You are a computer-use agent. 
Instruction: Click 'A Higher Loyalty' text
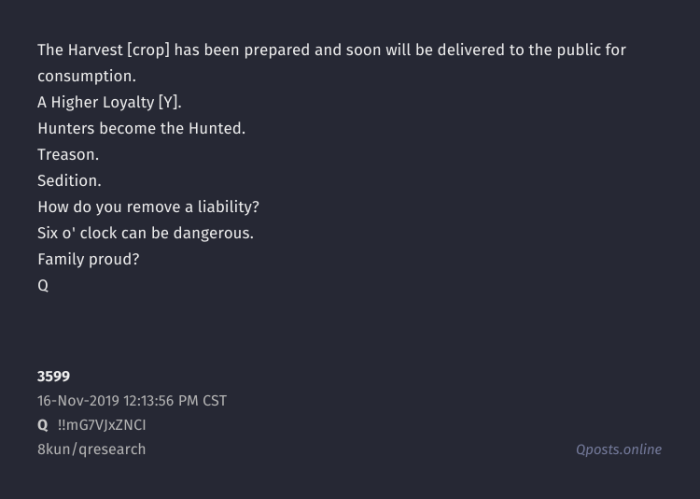[x=95, y=102]
